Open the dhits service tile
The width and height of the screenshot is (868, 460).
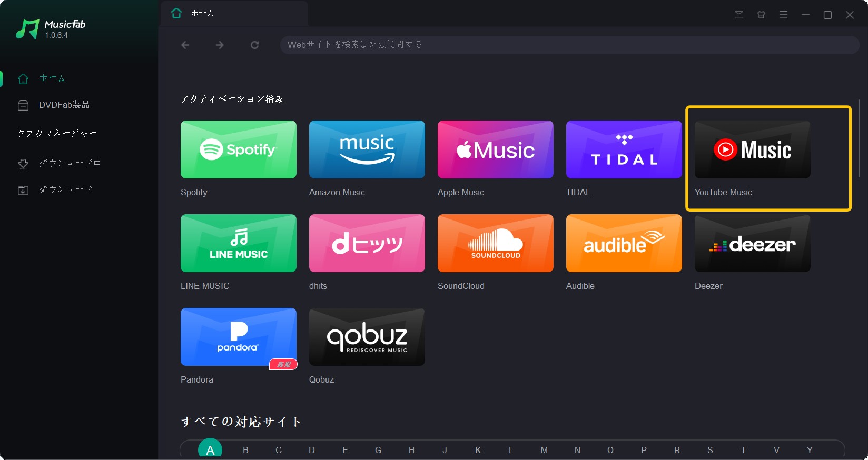pos(367,243)
